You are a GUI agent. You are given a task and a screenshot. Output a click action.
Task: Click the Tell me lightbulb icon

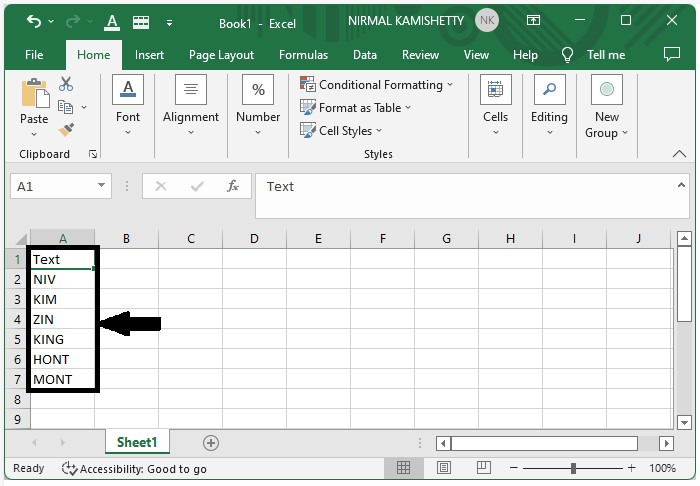pos(568,55)
